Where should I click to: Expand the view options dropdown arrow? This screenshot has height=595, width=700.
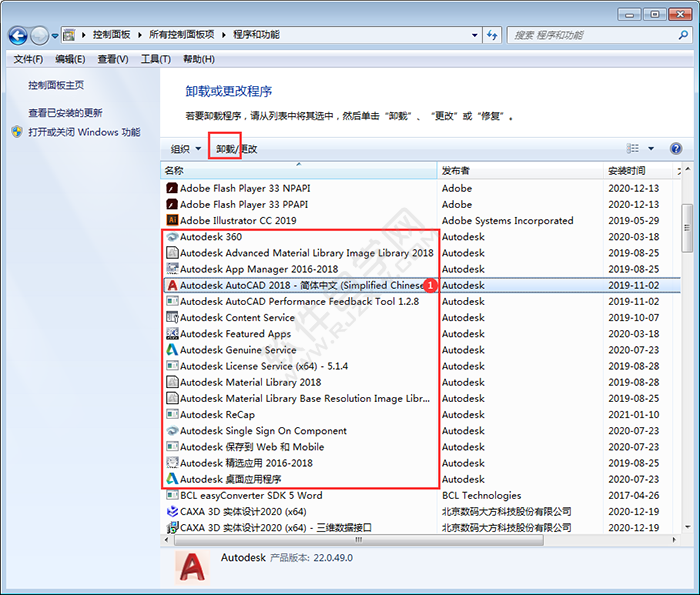tap(651, 148)
